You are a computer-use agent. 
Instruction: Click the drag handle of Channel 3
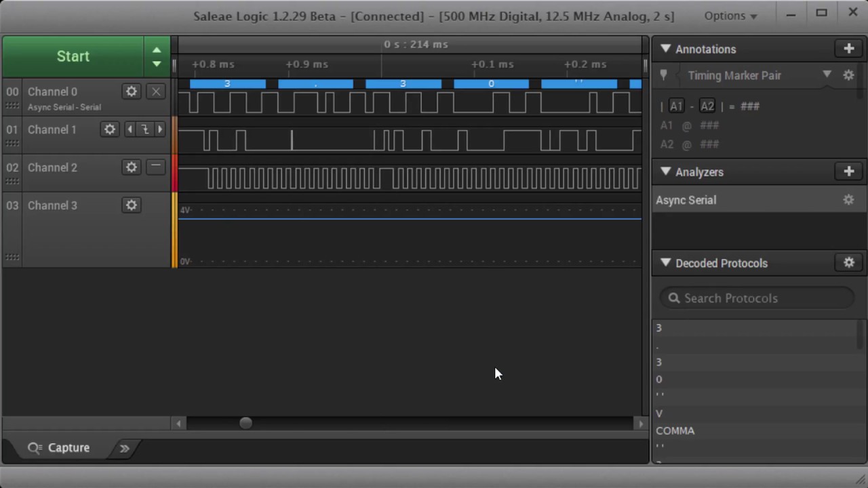[12, 257]
